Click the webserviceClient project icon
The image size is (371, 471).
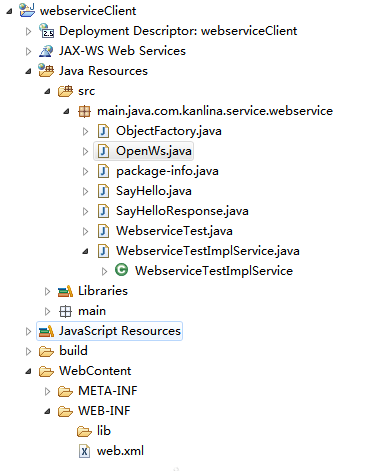tap(27, 10)
